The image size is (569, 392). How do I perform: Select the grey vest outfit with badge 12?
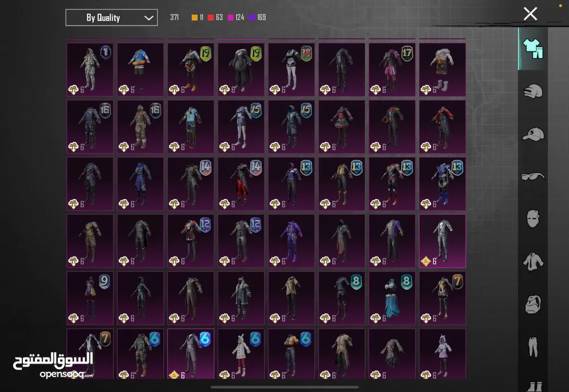[241, 241]
